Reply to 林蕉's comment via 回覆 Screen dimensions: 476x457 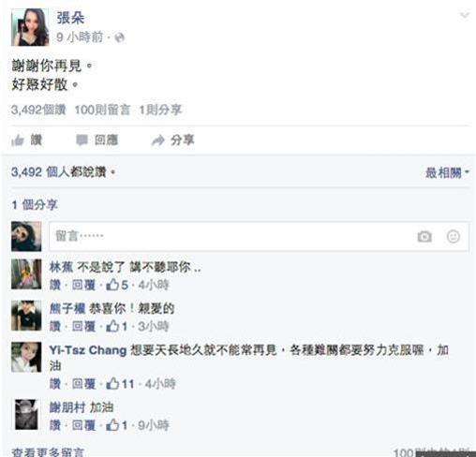click(83, 285)
